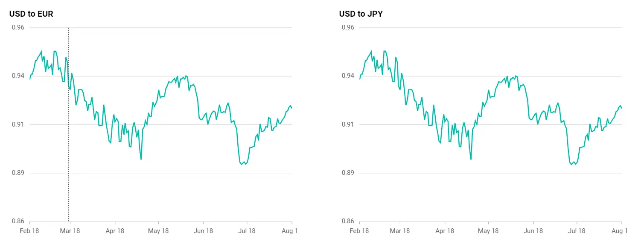Image resolution: width=644 pixels, height=251 pixels.
Task: Select Jul 18 label on EUR chart axis
Action: pos(247,231)
